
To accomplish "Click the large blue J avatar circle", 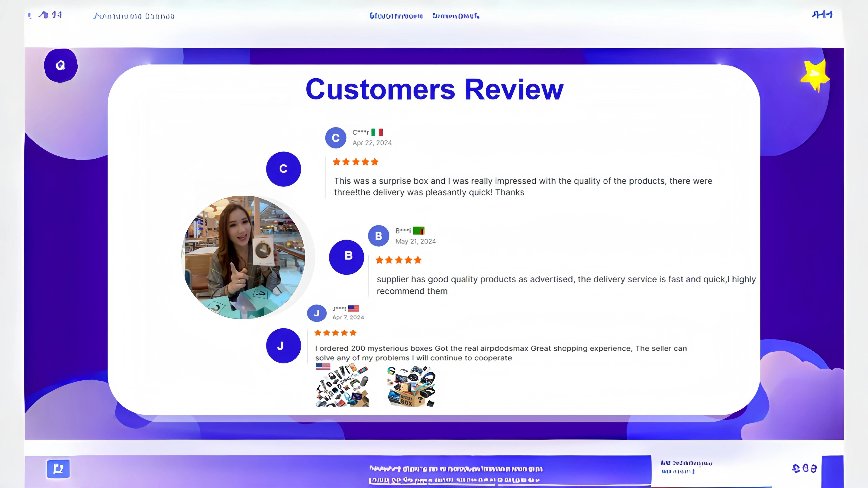I will (283, 346).
